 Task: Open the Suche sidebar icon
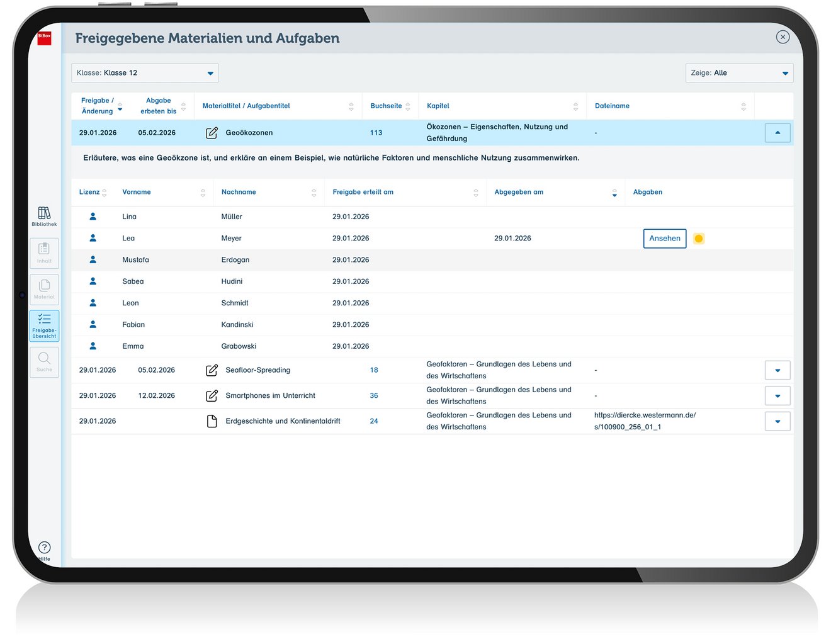pos(44,362)
